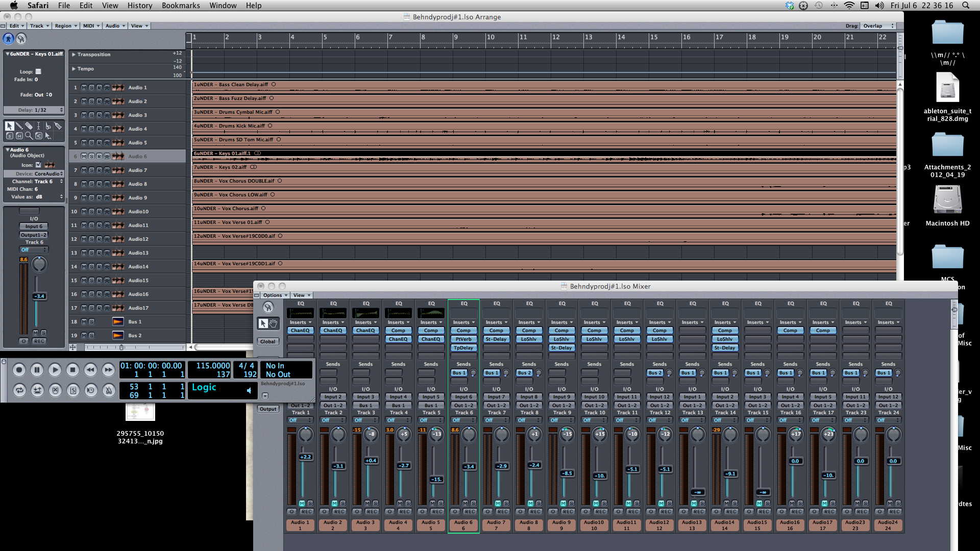980x551 pixels.
Task: Pick the Magnifying glass zoom tool
Action: click(29, 136)
